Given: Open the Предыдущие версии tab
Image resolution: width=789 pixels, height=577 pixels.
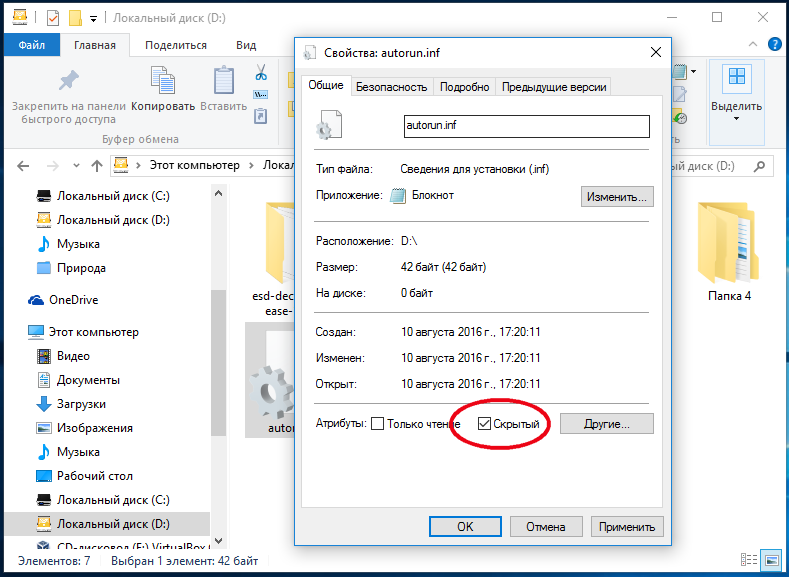Looking at the screenshot, I should pyautogui.click(x=553, y=87).
